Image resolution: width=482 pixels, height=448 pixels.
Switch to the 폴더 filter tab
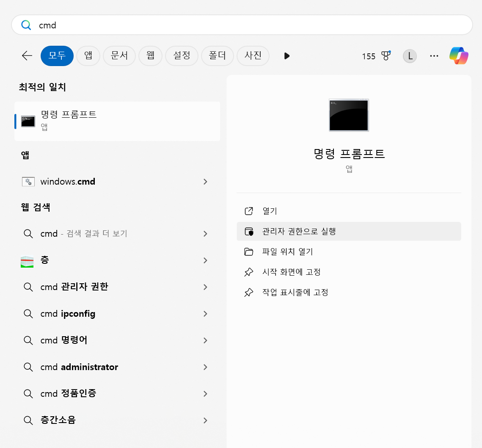(x=218, y=56)
